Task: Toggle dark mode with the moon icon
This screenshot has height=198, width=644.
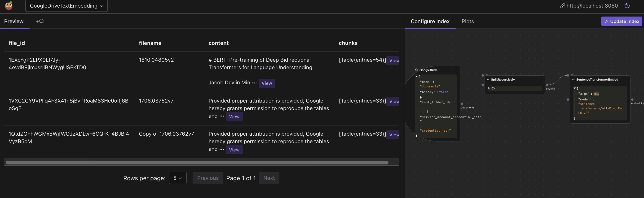Action: click(x=627, y=5)
